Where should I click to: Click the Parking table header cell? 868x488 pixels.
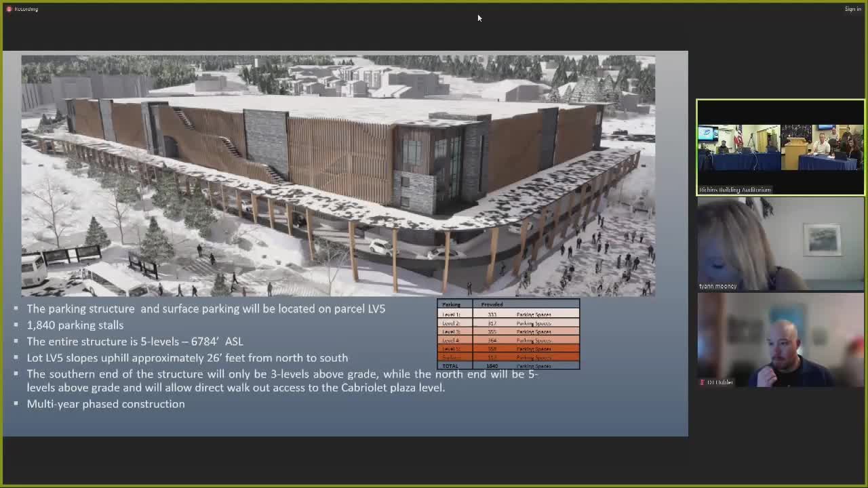452,304
